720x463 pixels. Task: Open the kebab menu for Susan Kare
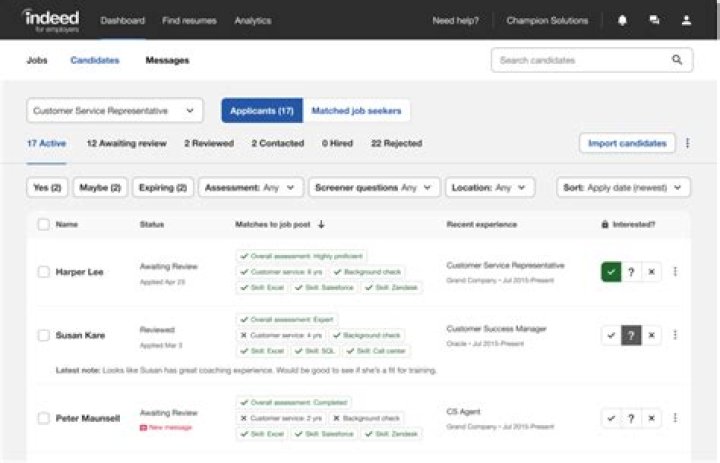pos(675,335)
